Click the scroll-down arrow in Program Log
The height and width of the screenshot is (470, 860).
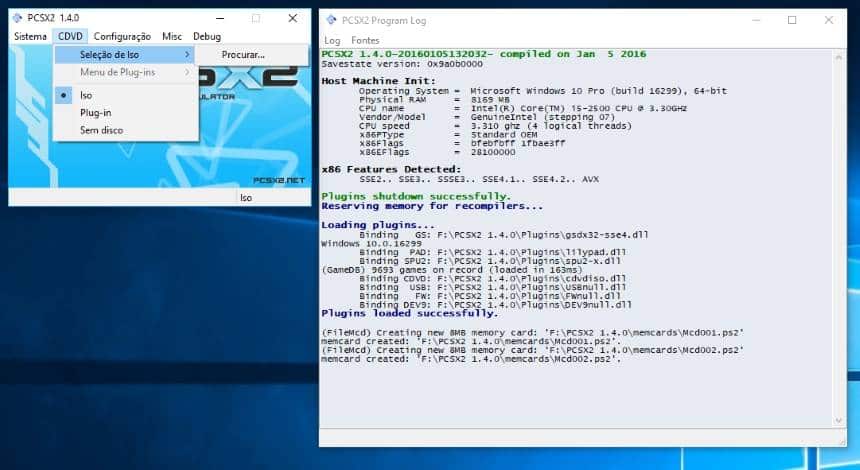click(839, 421)
